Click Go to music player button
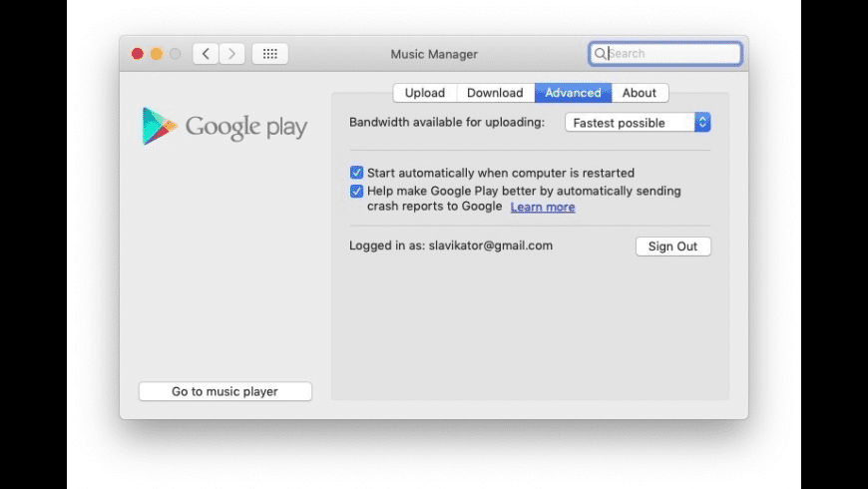Screen dimensions: 868x489 click(x=225, y=391)
